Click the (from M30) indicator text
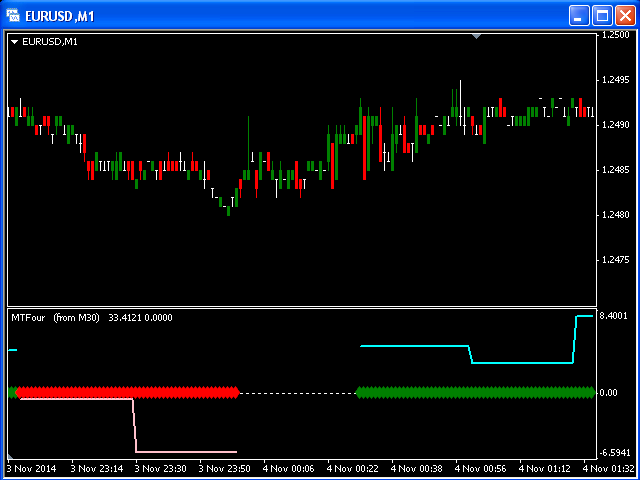The image size is (640, 480). 76,318
